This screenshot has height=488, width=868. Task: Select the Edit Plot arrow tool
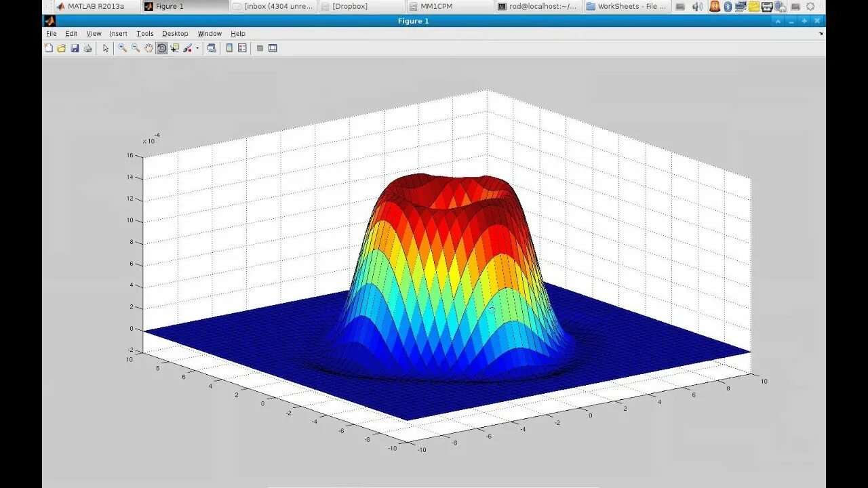coord(106,48)
